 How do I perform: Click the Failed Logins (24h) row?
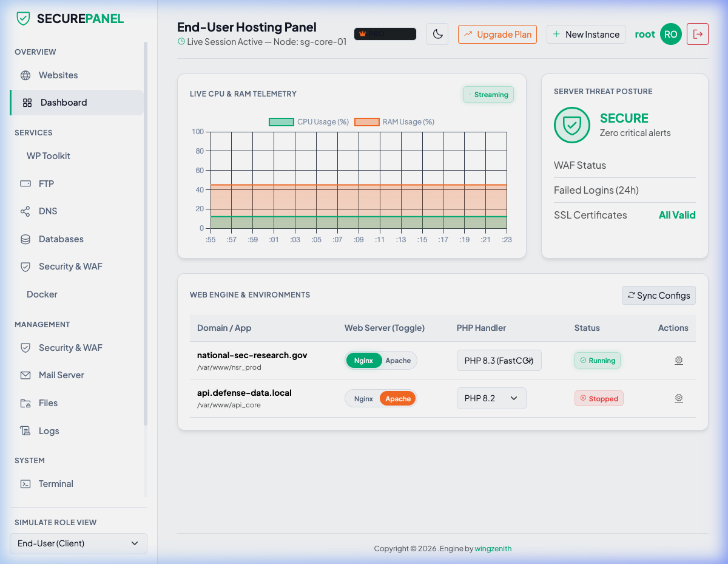pos(625,190)
